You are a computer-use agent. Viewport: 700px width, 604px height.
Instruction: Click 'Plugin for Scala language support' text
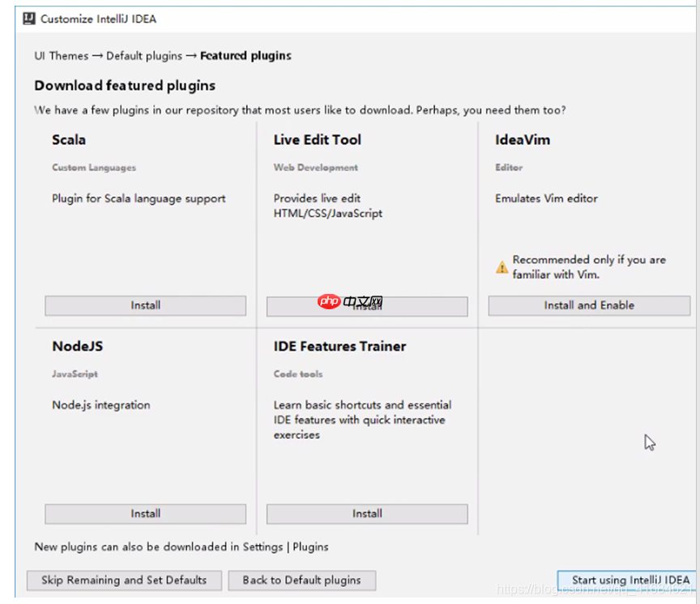tap(139, 198)
